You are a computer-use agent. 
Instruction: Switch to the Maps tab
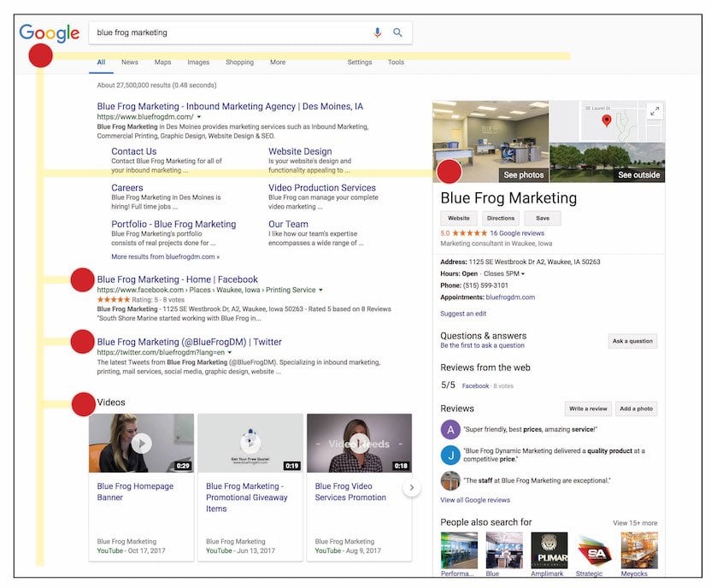click(162, 62)
